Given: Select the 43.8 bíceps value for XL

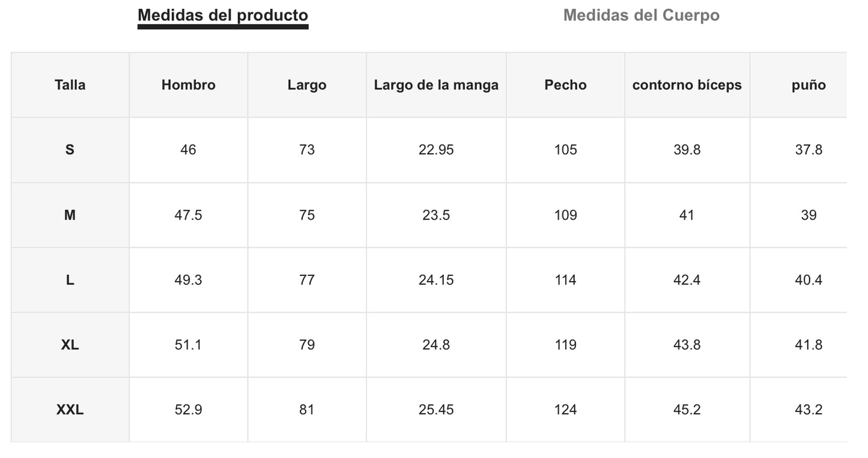Looking at the screenshot, I should pyautogui.click(x=687, y=345).
